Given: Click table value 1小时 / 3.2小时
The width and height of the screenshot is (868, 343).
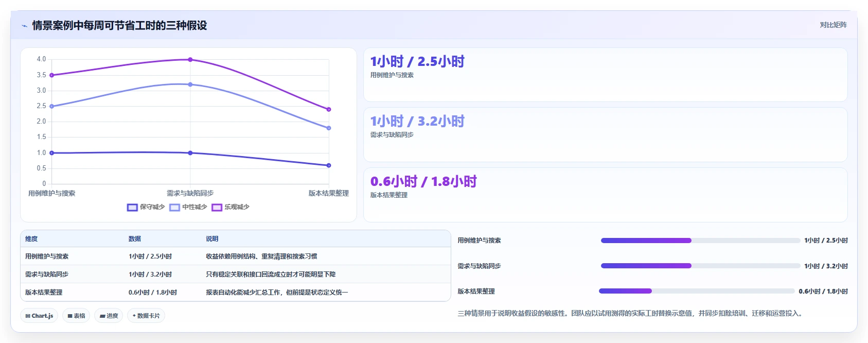Looking at the screenshot, I should [150, 275].
